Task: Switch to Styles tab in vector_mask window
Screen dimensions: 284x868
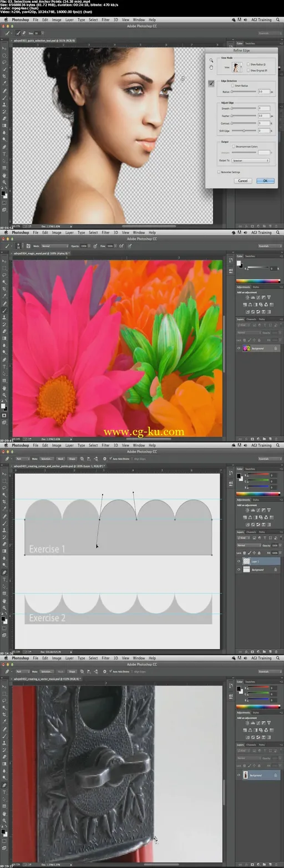Action: click(256, 712)
